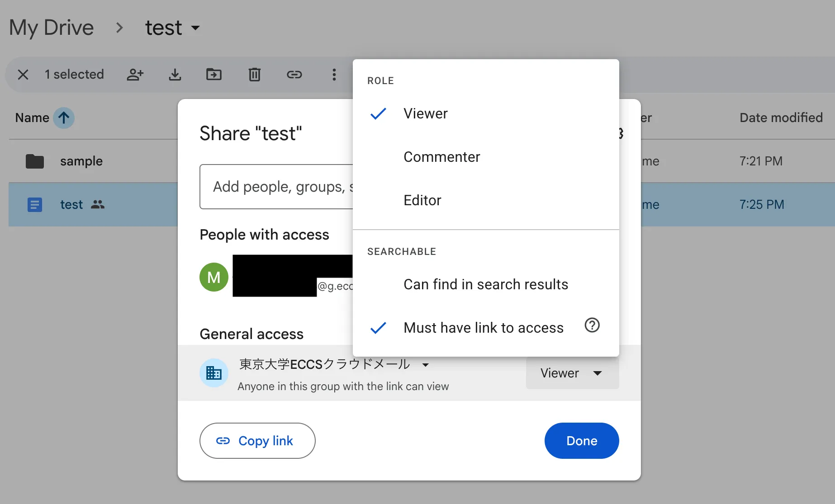The height and width of the screenshot is (504, 835).
Task: Download the selected file
Action: (x=175, y=75)
